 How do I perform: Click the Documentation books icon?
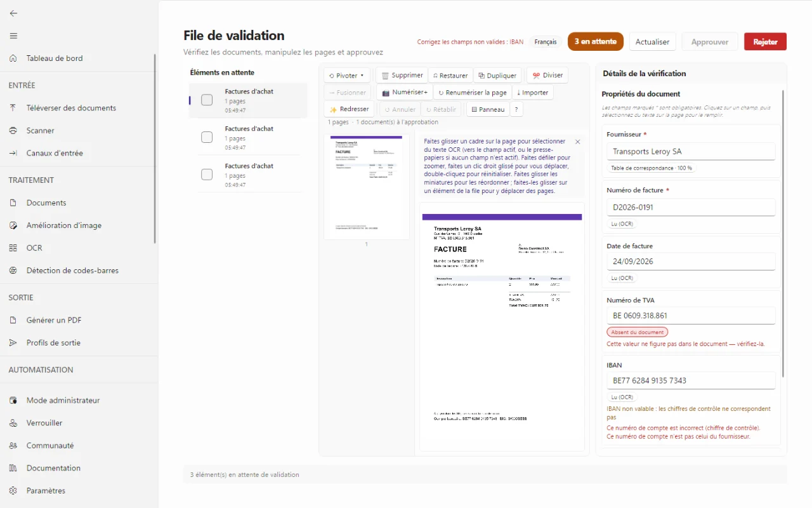click(13, 468)
